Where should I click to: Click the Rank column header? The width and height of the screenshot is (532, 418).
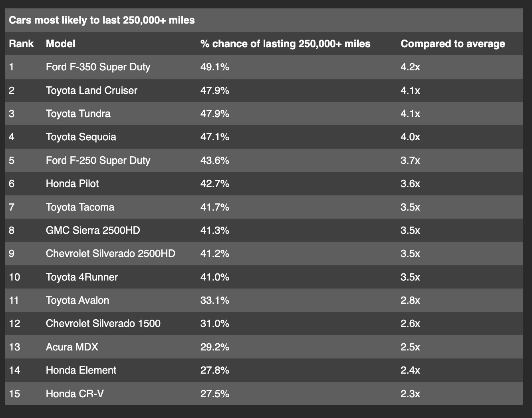(21, 44)
